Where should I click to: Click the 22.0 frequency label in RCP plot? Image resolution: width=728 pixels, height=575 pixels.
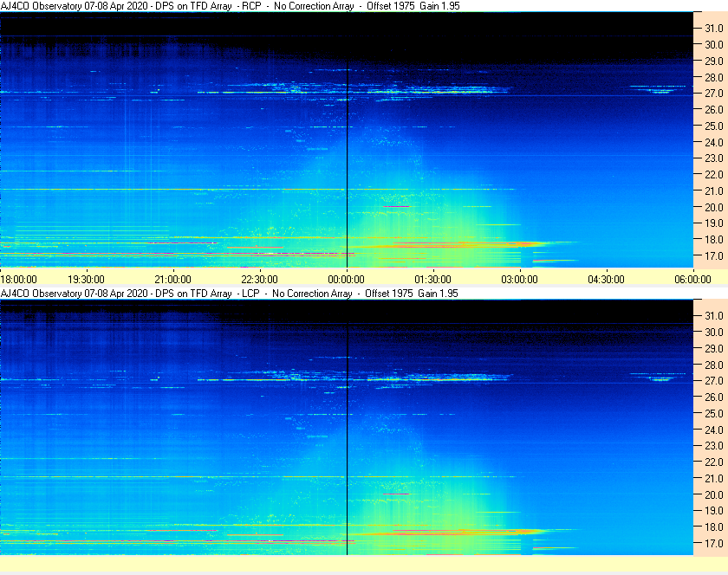pos(714,175)
